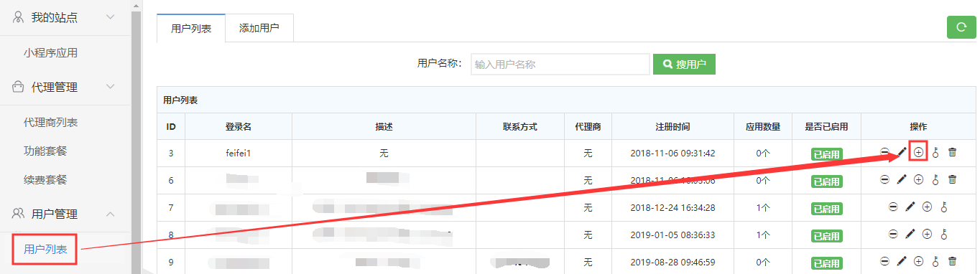Click the minus-circle icon in row ID 8
Image resolution: width=980 pixels, height=274 pixels.
893,234
